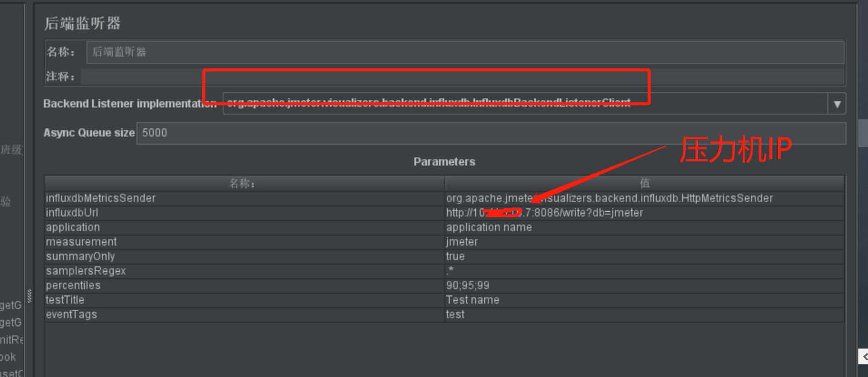Select the eventTags parameter name cell

245,315
